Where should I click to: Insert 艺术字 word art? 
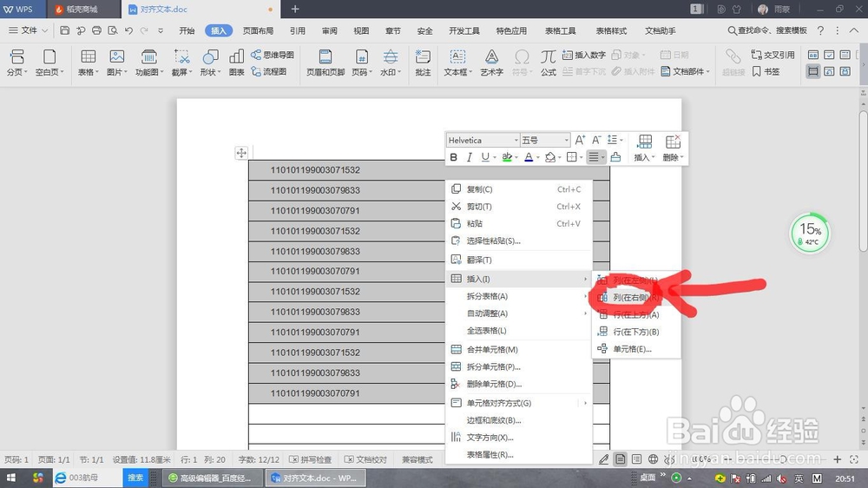click(491, 63)
